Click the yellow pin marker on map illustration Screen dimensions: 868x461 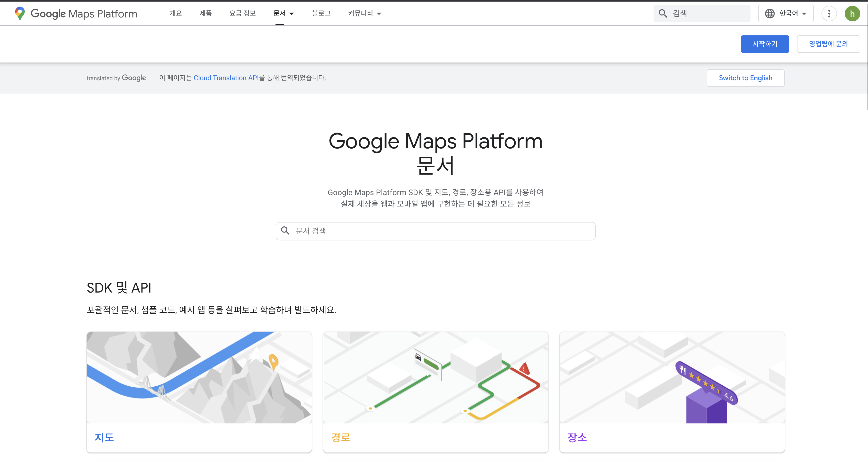point(273,361)
